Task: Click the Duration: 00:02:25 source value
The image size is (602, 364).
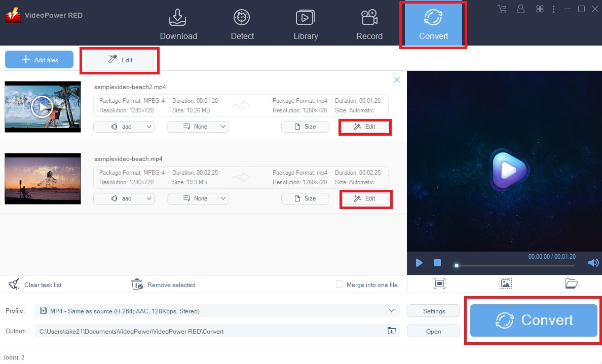Action: [x=195, y=172]
